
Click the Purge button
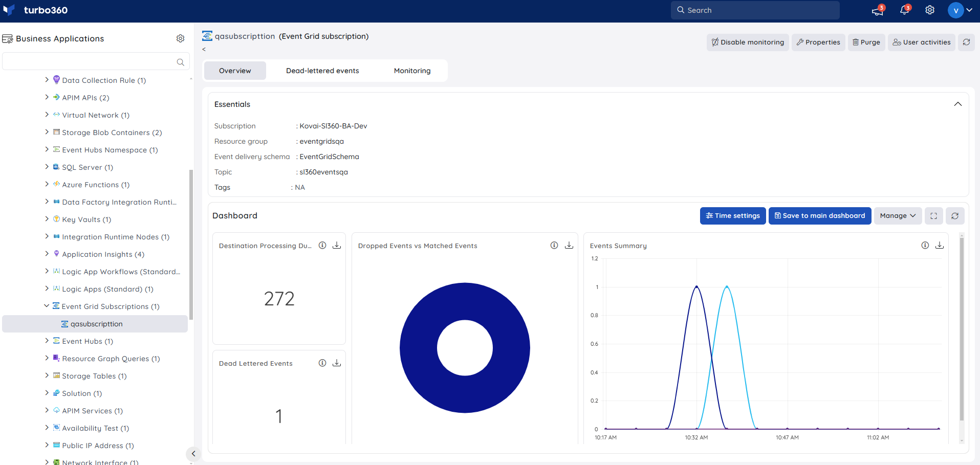(866, 42)
